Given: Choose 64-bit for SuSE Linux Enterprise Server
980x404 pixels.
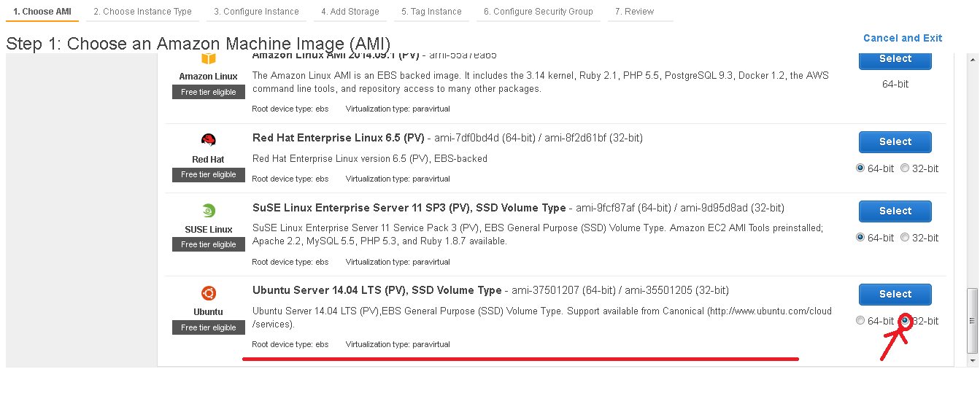Looking at the screenshot, I should (x=860, y=238).
